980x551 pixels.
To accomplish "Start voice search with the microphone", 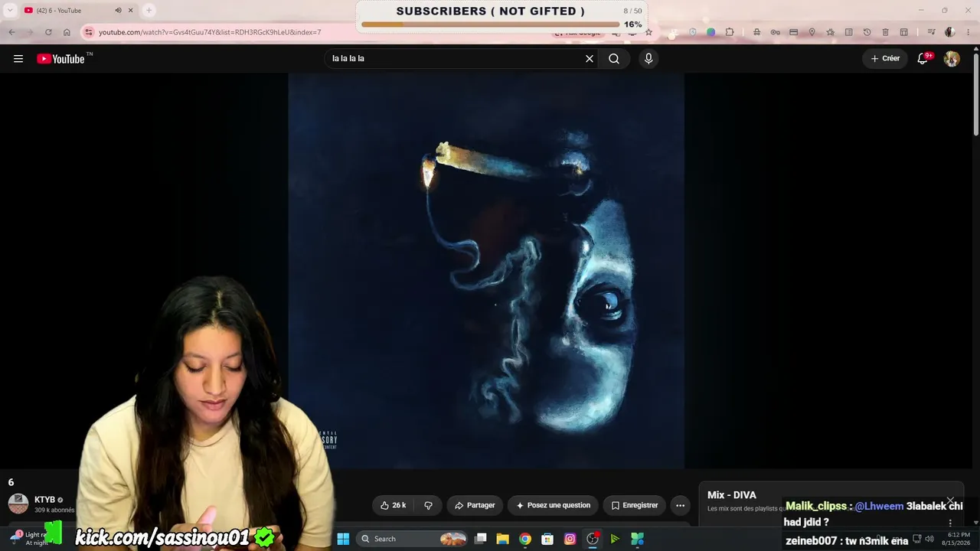I will point(648,59).
